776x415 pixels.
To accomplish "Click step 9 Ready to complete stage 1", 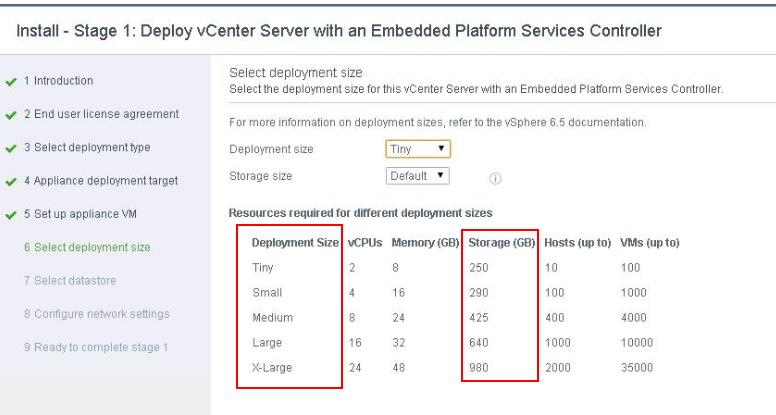I will point(95,347).
